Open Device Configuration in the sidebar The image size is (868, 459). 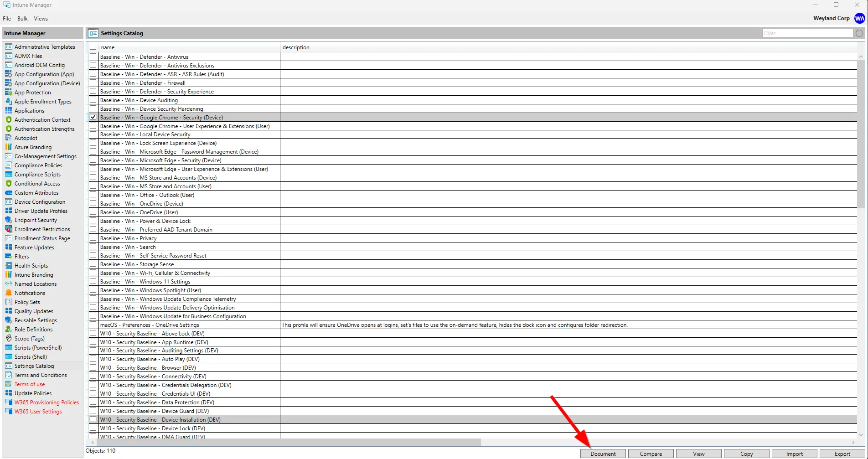click(x=40, y=202)
